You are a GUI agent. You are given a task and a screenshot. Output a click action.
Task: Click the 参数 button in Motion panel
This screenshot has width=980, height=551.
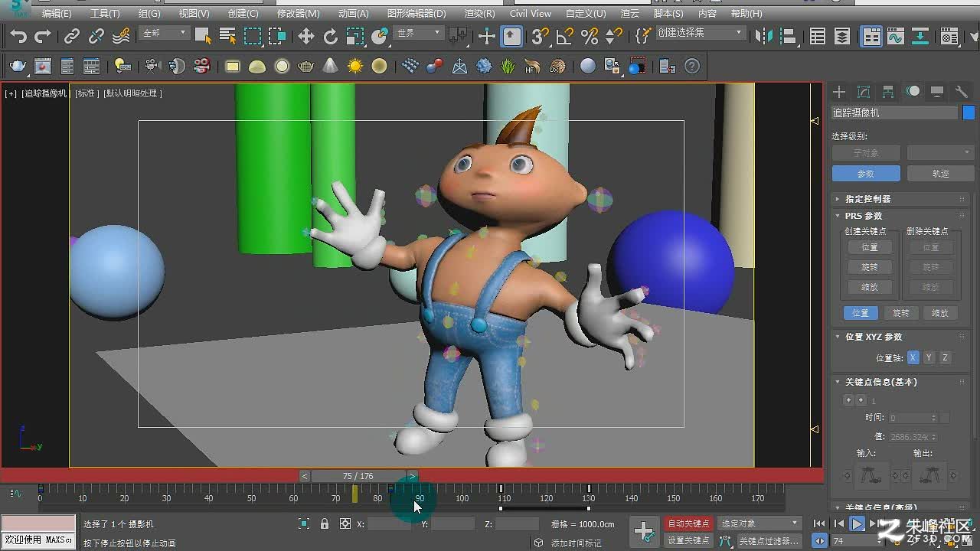[865, 174]
